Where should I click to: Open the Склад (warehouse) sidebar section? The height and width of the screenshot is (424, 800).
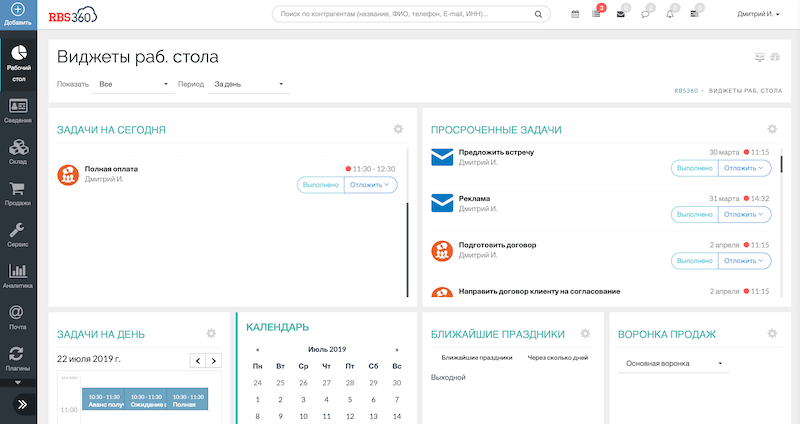(18, 150)
